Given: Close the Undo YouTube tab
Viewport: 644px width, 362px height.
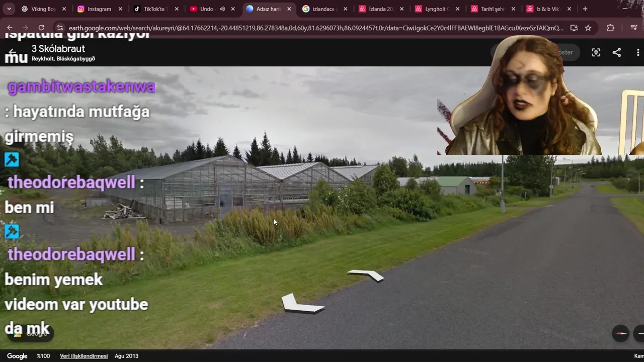Looking at the screenshot, I should pyautogui.click(x=233, y=9).
